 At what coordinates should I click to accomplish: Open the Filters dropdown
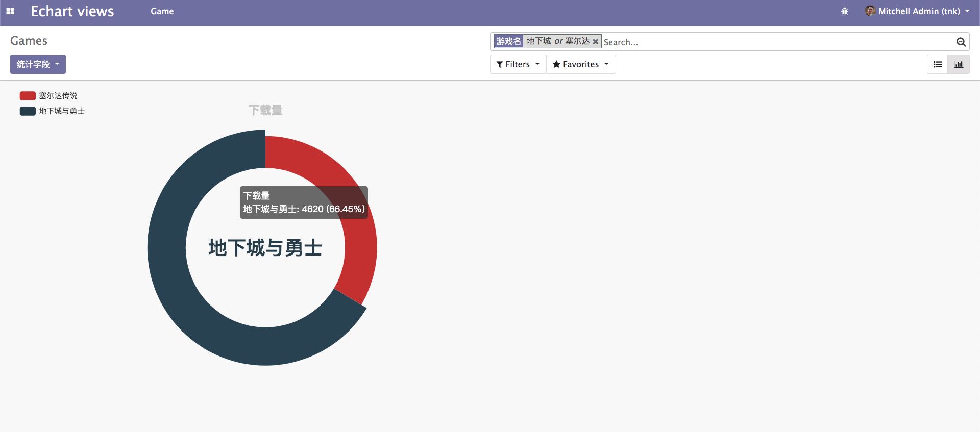[x=518, y=64]
